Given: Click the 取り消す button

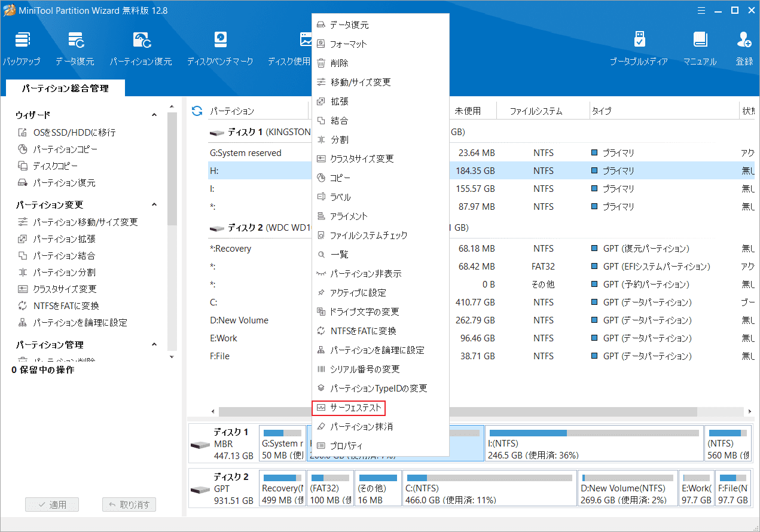Looking at the screenshot, I should click(x=129, y=504).
